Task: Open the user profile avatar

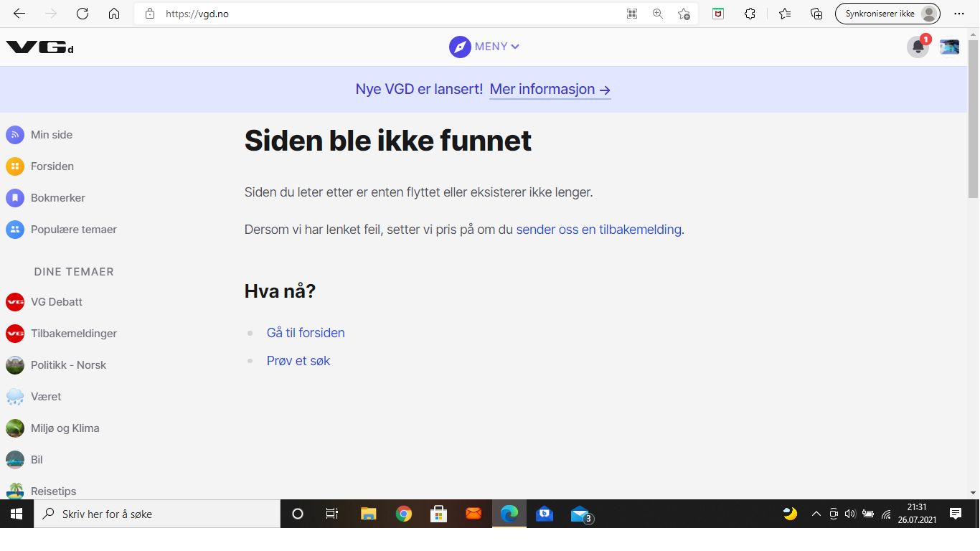Action: coord(949,47)
